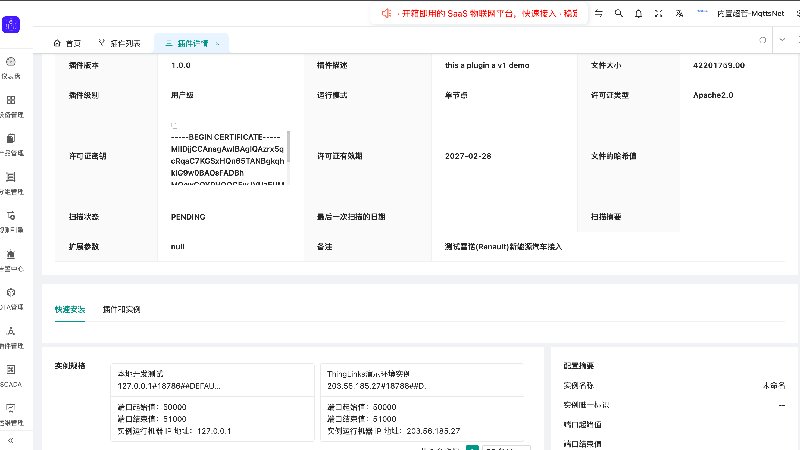Screen dimensions: 800x450
Task: Copy the license certificate key
Action: point(174,126)
